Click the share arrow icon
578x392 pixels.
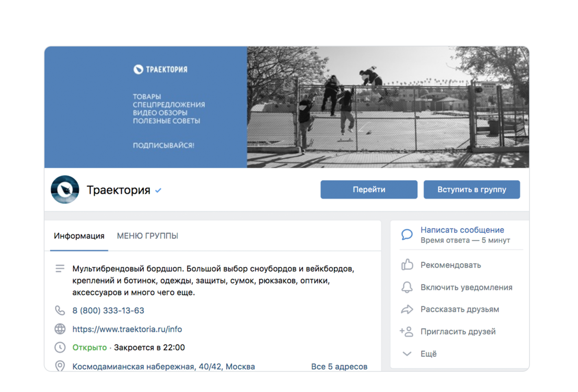tap(407, 309)
